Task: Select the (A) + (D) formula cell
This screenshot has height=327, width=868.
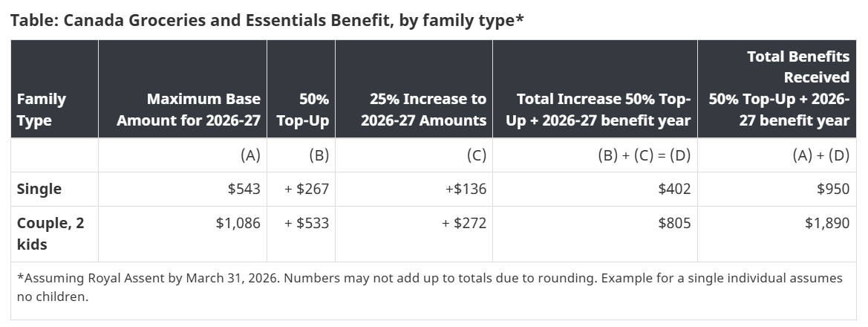Action: pos(820,155)
